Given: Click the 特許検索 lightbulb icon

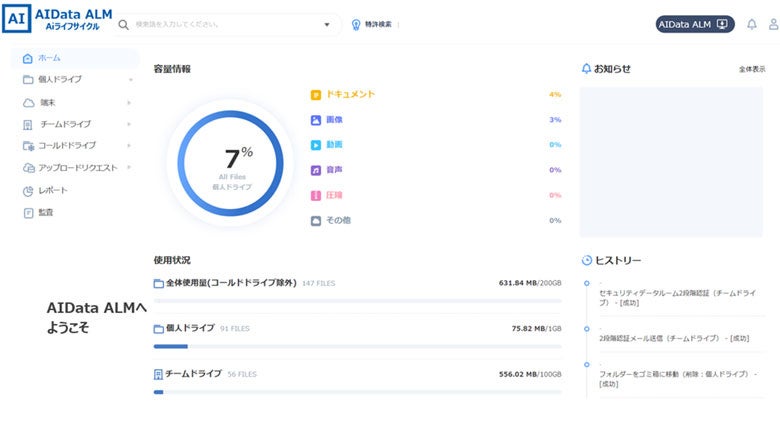Looking at the screenshot, I should (355, 24).
